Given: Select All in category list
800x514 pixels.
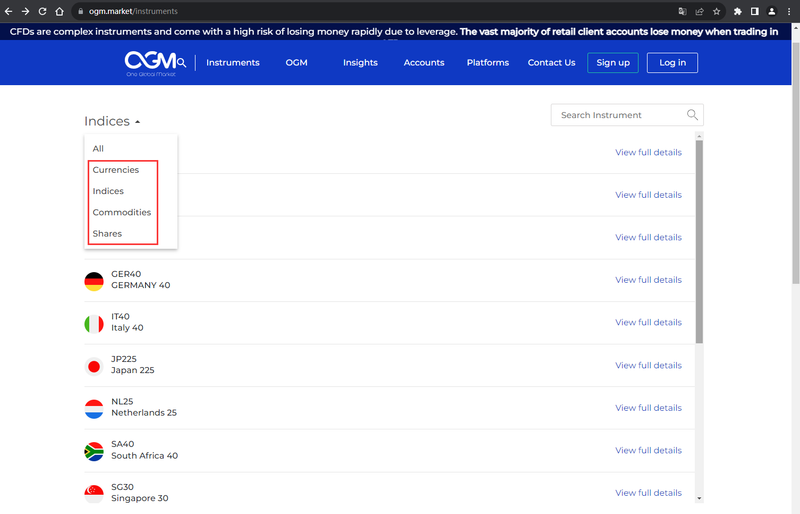Looking at the screenshot, I should click(98, 149).
